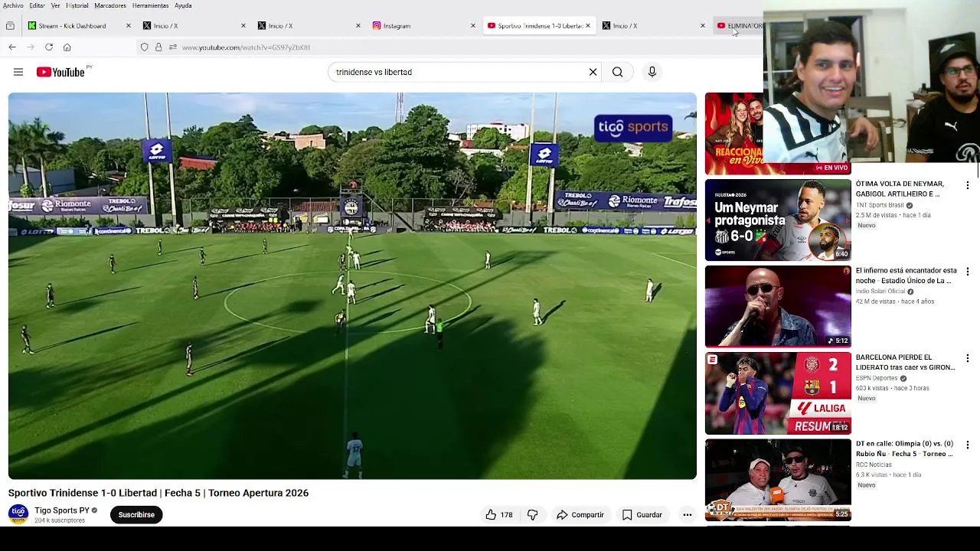The height and width of the screenshot is (551, 980).
Task: Clear the search text with the X
Action: [x=593, y=72]
